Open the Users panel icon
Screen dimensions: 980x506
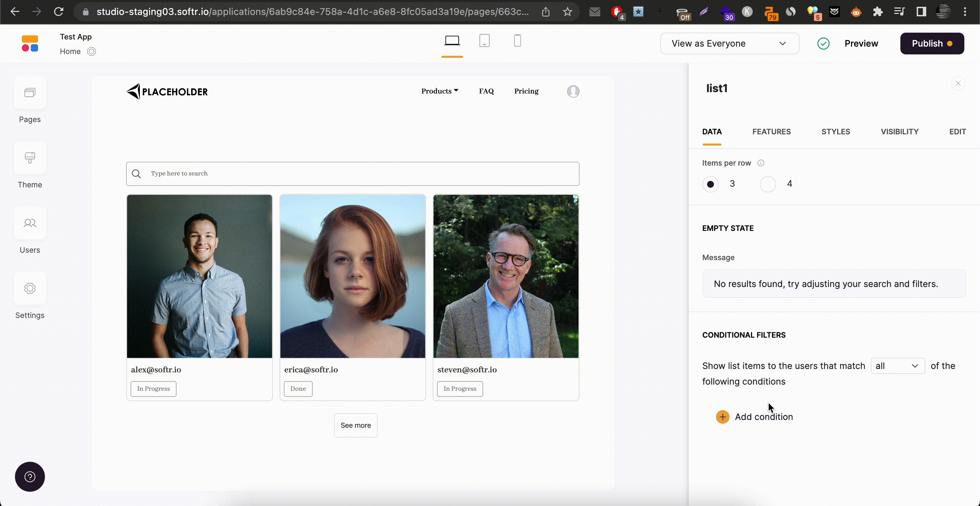click(30, 223)
